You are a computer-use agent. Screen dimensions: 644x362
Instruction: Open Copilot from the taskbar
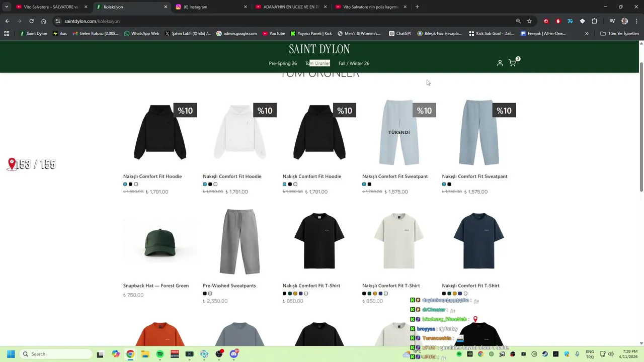116,354
